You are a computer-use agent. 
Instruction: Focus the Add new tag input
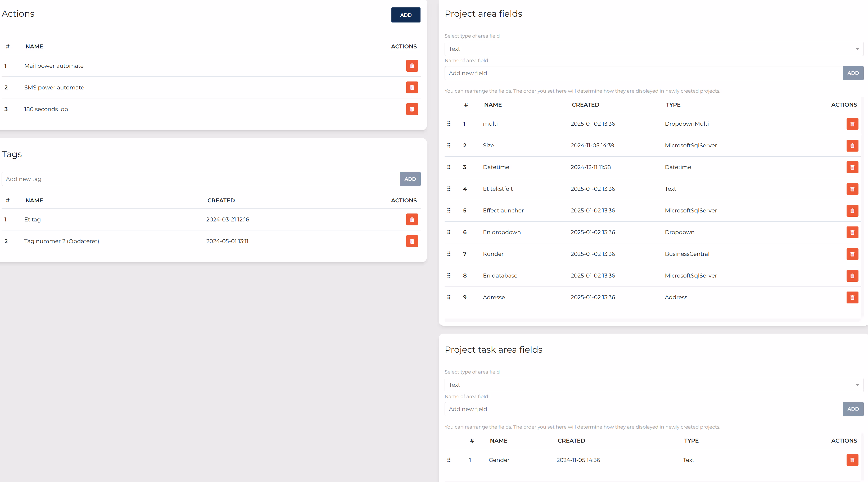pyautogui.click(x=201, y=179)
